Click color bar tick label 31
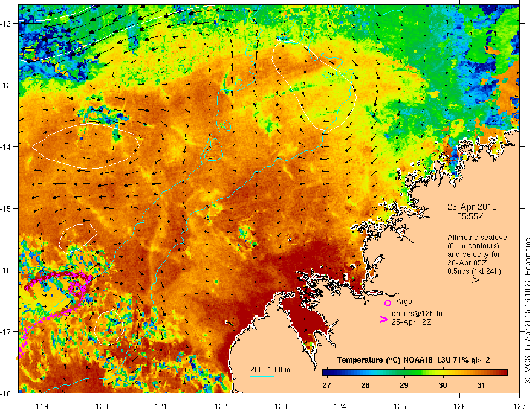 point(481,385)
